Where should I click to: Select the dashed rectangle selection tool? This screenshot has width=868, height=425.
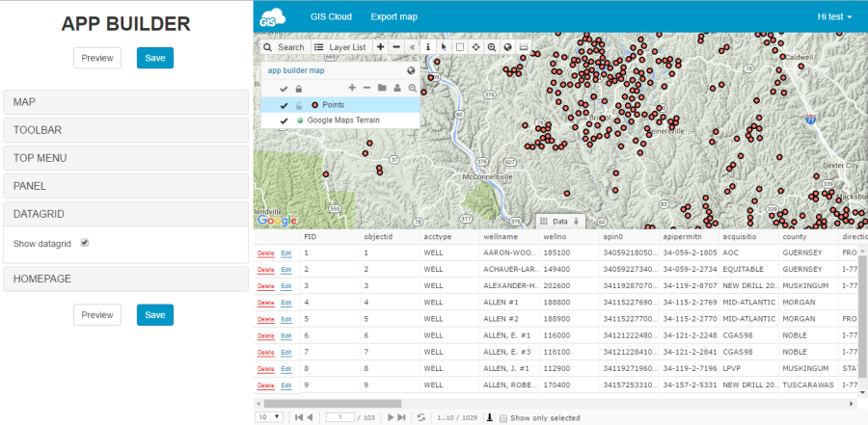460,47
